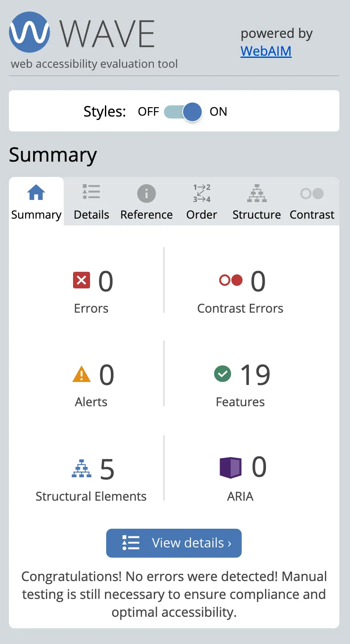The height and width of the screenshot is (644, 350).
Task: Enable styles by clicking the ON label
Action: (218, 111)
